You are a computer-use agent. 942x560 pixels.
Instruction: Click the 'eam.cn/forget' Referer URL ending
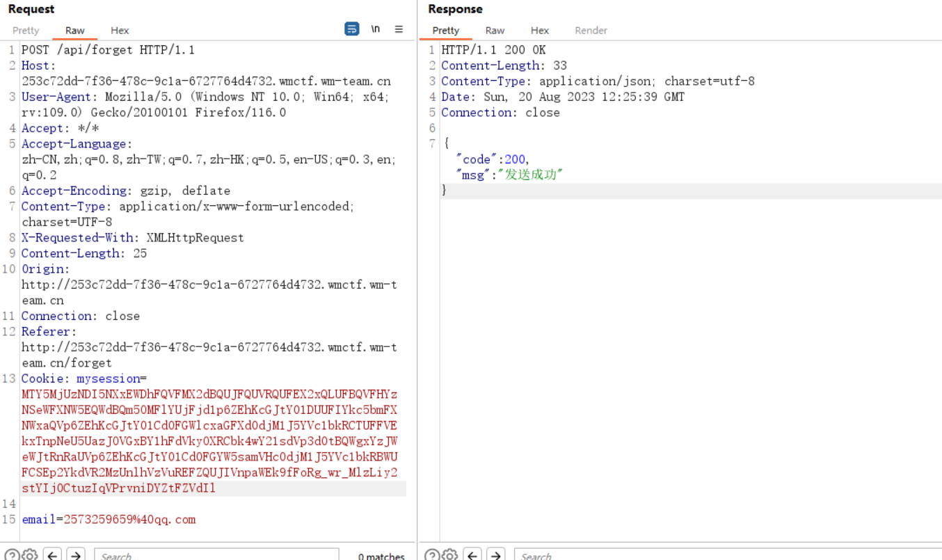point(67,363)
